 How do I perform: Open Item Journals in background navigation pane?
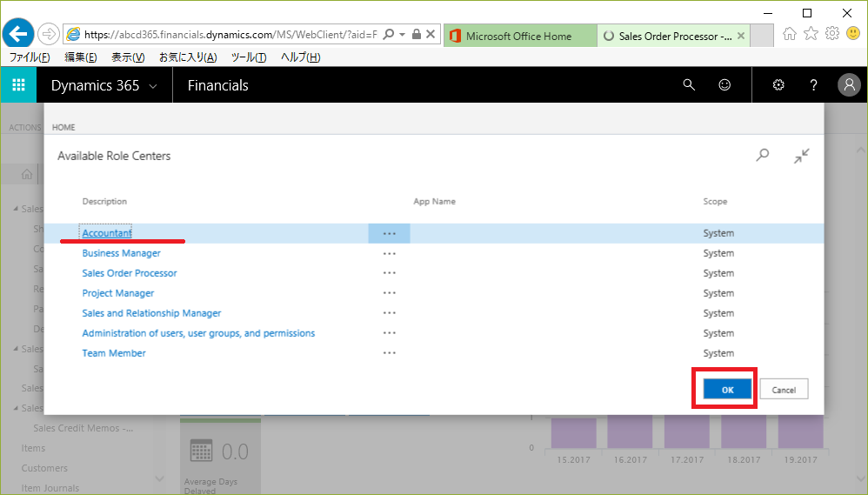50,488
